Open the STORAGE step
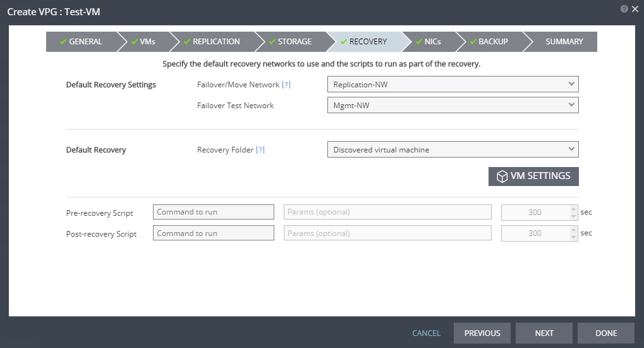This screenshot has height=348, width=644. 291,42
